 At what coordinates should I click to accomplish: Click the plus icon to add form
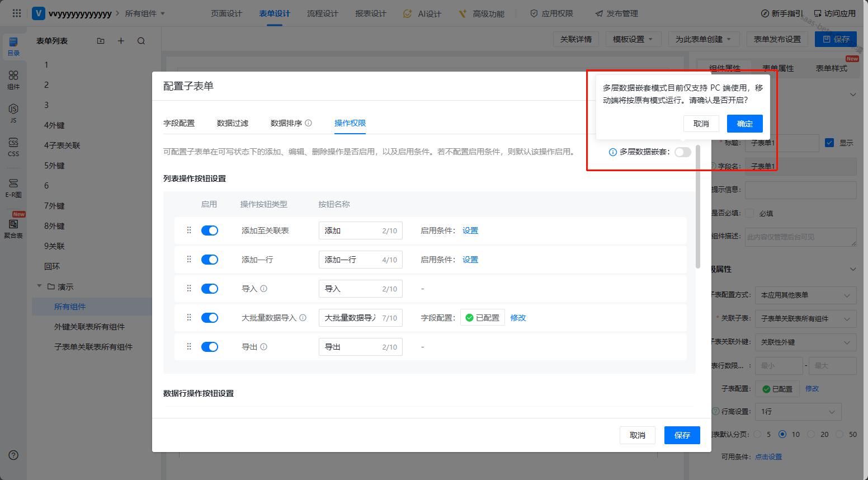121,41
